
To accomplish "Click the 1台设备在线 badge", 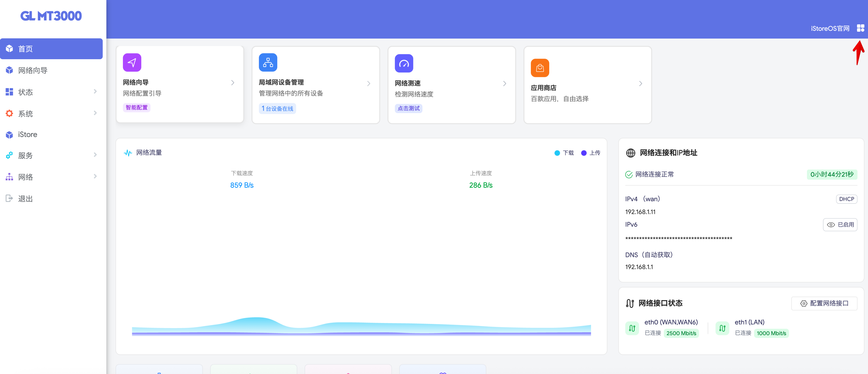I will tap(277, 108).
